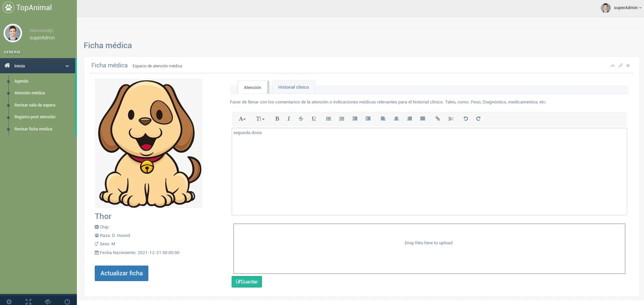The width and height of the screenshot is (644, 305).
Task: Apply italic formatting in the editor
Action: point(289,119)
